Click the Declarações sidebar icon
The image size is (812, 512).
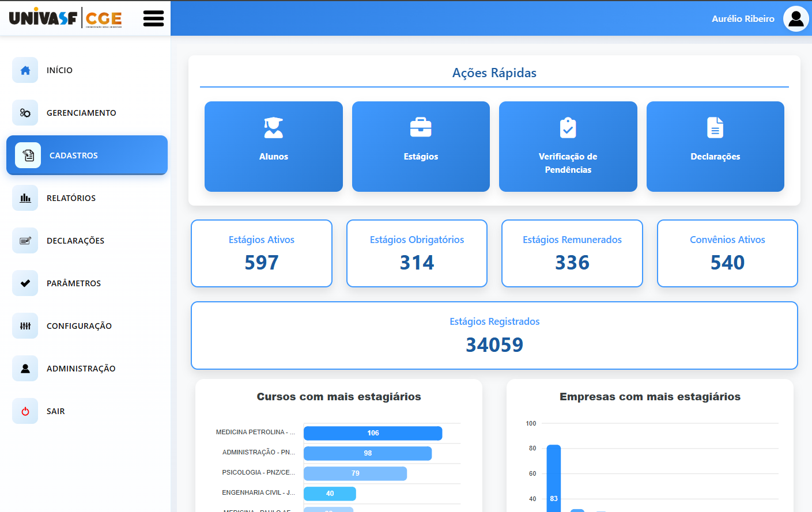coord(25,241)
